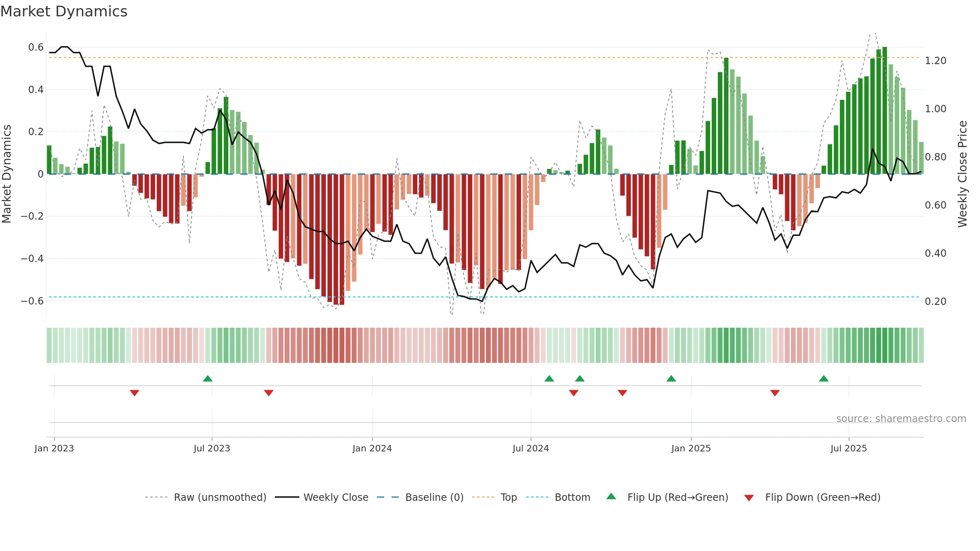
Task: Click the 0.40 right-axis price tick label
Action: point(935,253)
